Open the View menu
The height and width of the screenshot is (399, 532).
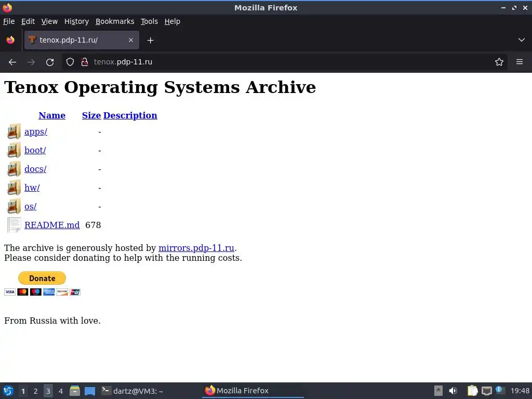(49, 21)
